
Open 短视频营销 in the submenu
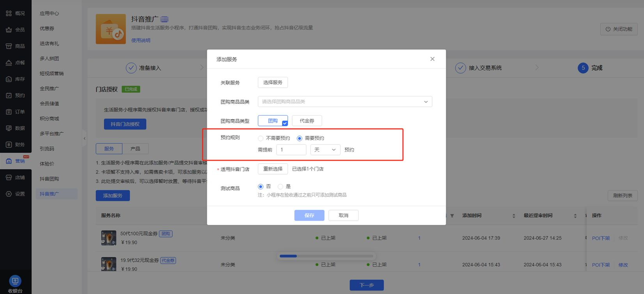(x=51, y=73)
